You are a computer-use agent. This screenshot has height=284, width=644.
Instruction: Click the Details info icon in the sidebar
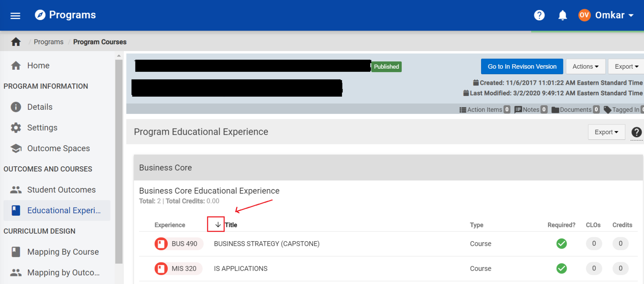pos(16,107)
